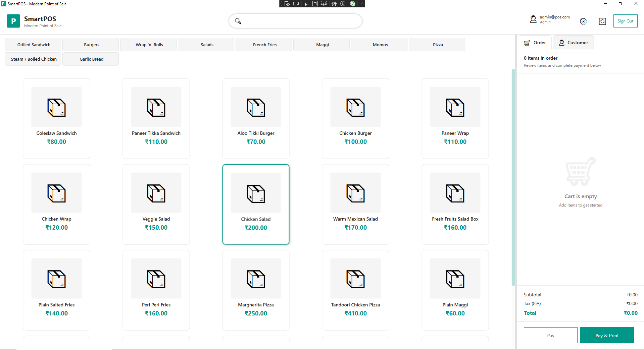Click the Tandoori Chicken Pizza box icon
Viewport: 644px width, 350px height.
(x=355, y=279)
